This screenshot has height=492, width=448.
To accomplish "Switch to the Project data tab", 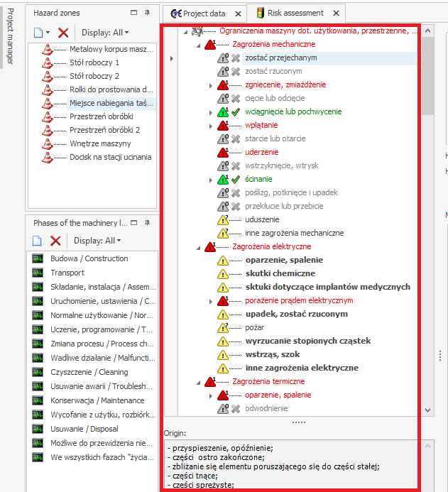I will coord(201,13).
